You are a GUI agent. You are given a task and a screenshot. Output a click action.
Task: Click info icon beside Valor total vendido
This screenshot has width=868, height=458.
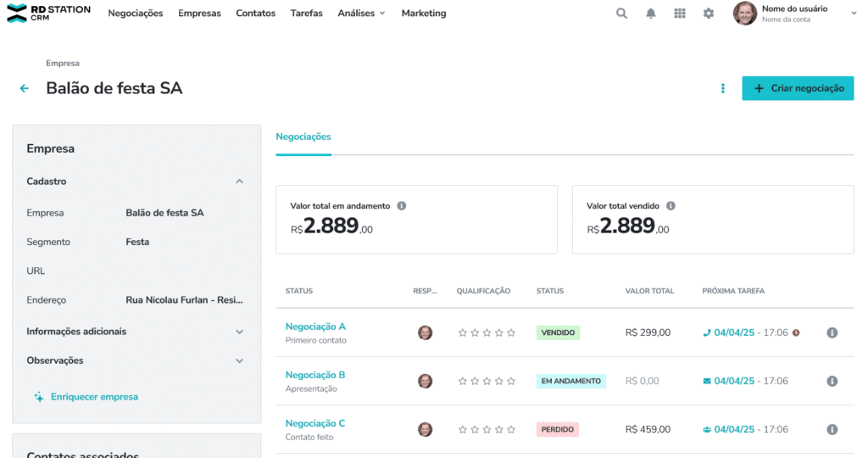[670, 206]
